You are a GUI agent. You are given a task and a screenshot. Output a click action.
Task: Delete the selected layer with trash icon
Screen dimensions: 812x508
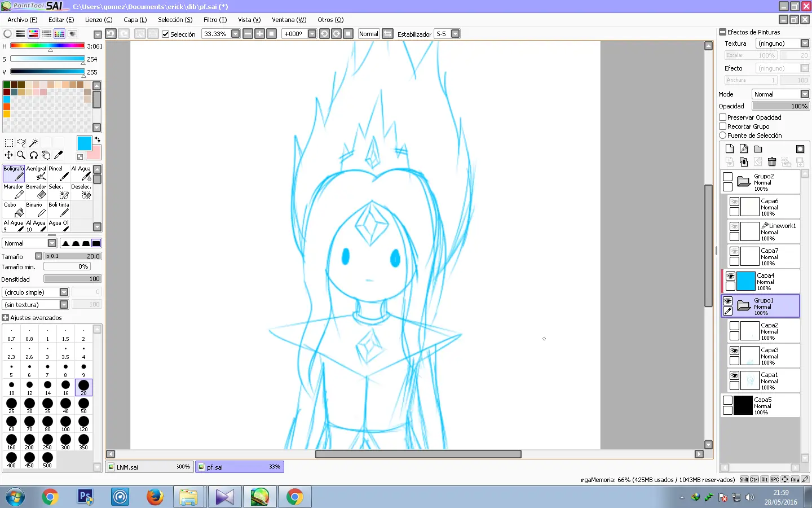(x=772, y=162)
